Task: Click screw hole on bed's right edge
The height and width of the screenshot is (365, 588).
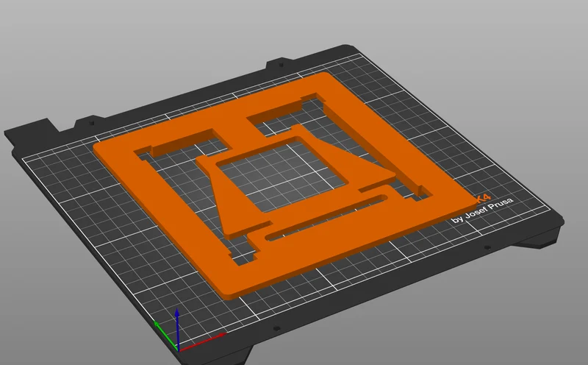Action: 487,247
